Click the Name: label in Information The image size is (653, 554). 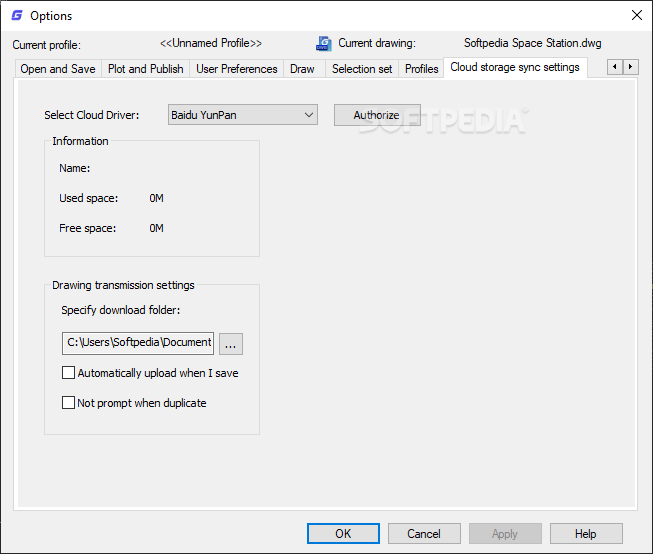click(x=75, y=168)
